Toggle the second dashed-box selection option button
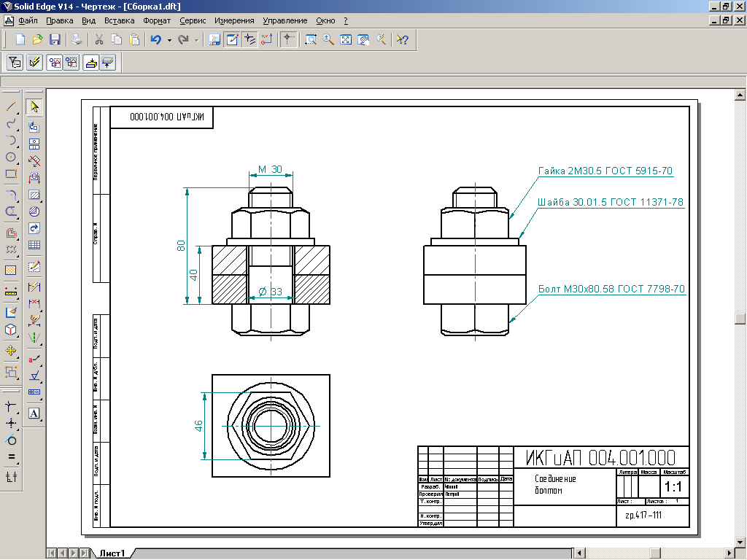747x560 pixels. [71, 63]
